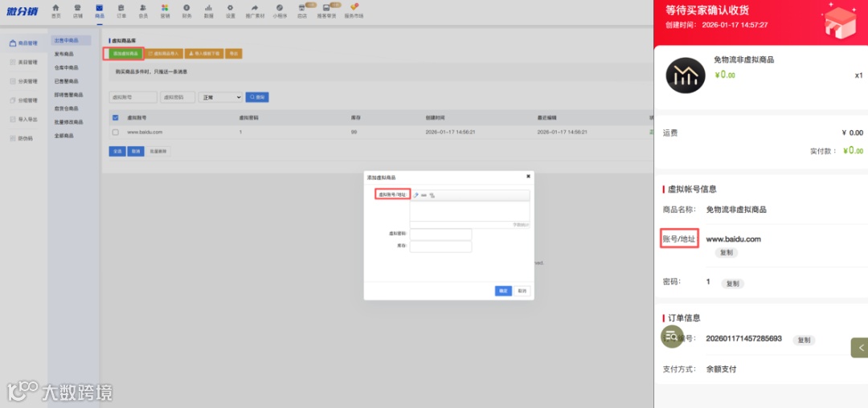This screenshot has width=868, height=408.
Task: Click the order number 202601171457285693
Action: coord(744,338)
